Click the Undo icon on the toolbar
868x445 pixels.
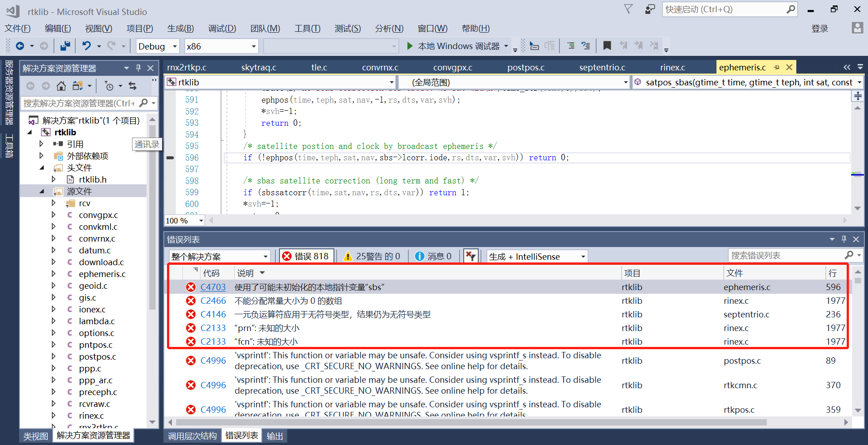[86, 45]
